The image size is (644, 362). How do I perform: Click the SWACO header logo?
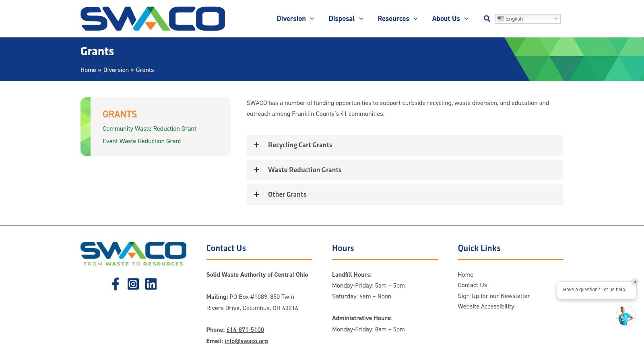tap(153, 19)
